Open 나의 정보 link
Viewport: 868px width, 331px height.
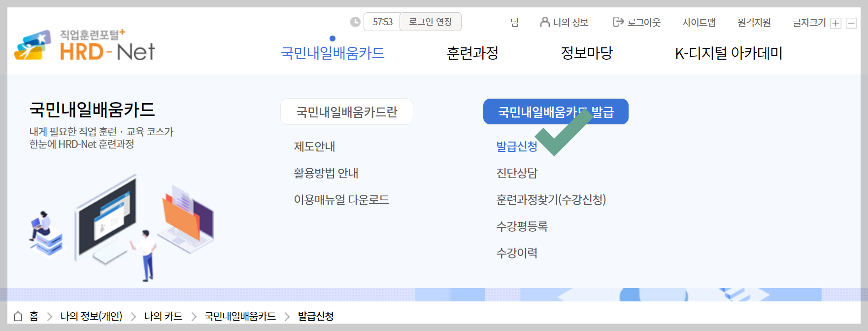coord(571,22)
